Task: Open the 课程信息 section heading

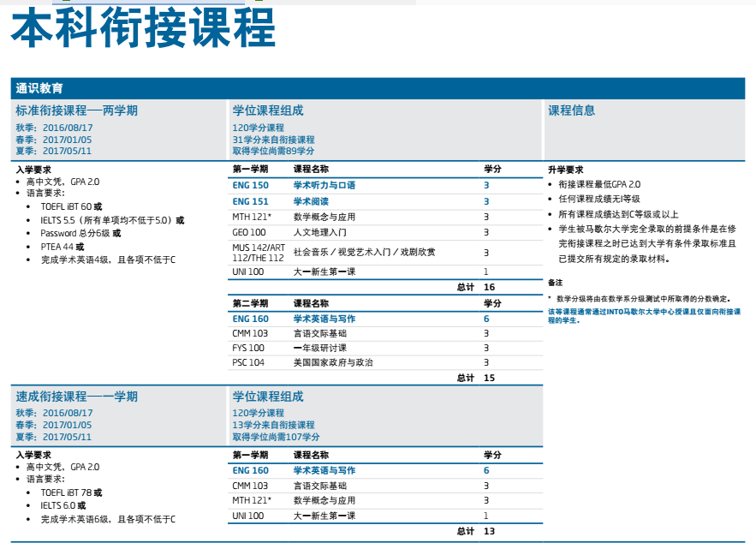Action: [x=571, y=110]
